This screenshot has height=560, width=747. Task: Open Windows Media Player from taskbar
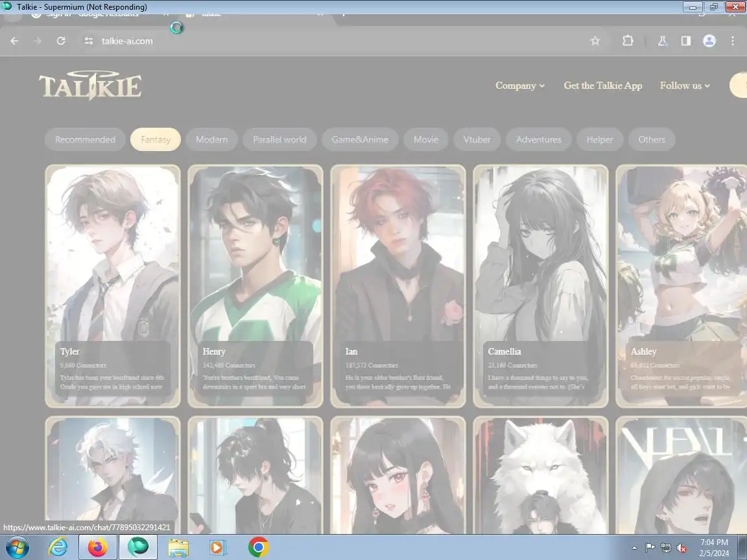(218, 548)
